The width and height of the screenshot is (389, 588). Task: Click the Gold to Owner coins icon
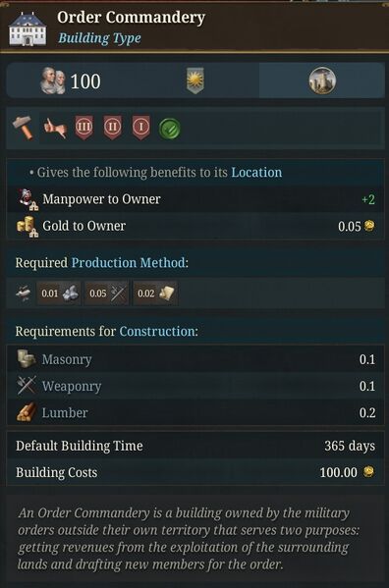pyautogui.click(x=28, y=227)
